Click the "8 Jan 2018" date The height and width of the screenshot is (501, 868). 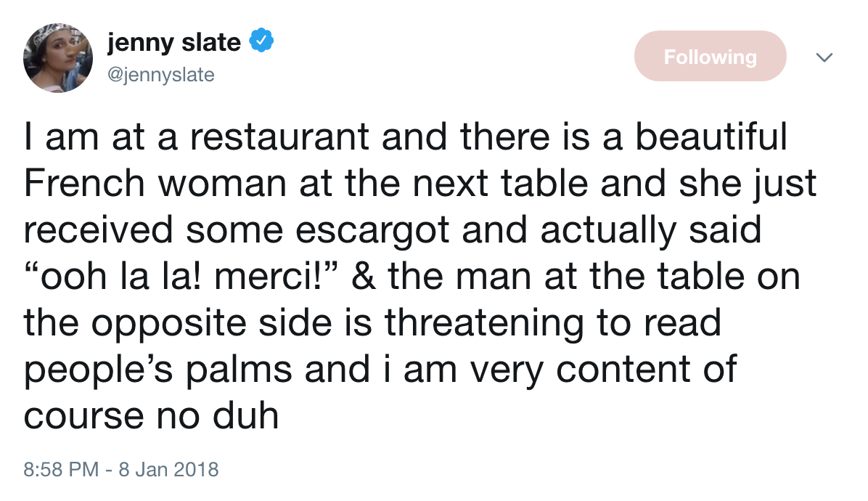(167, 468)
